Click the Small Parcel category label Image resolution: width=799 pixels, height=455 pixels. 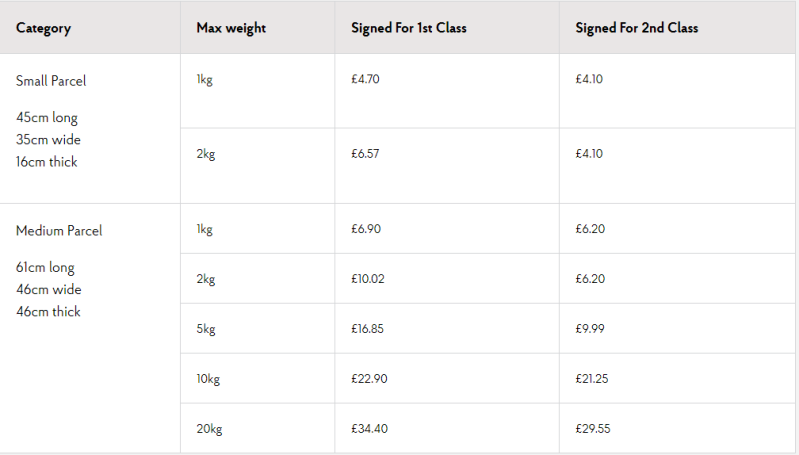click(51, 81)
